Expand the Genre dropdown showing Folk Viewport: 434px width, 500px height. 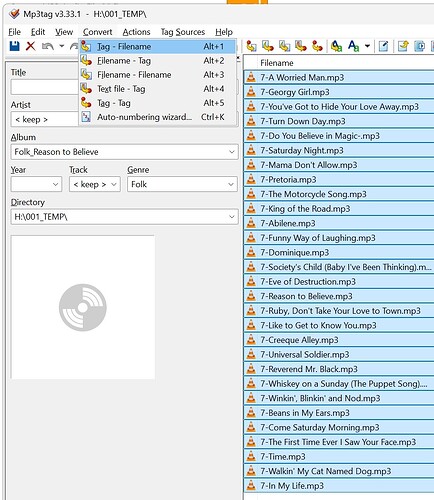[231, 184]
